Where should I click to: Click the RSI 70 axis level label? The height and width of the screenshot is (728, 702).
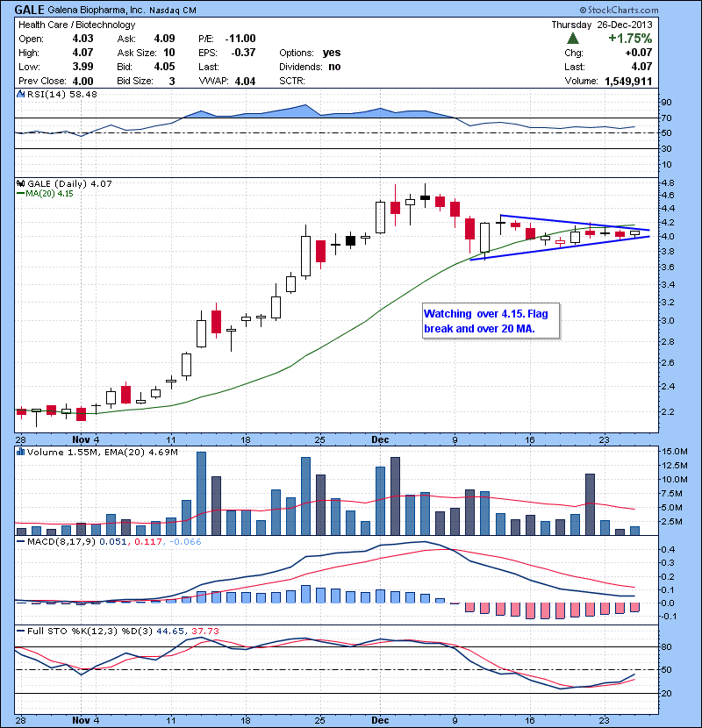[667, 118]
